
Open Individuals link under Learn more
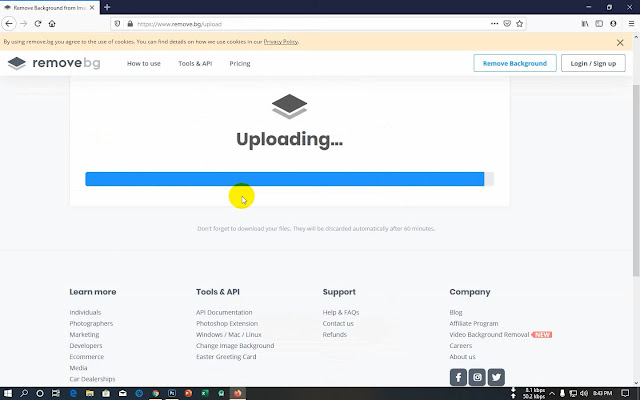(85, 312)
